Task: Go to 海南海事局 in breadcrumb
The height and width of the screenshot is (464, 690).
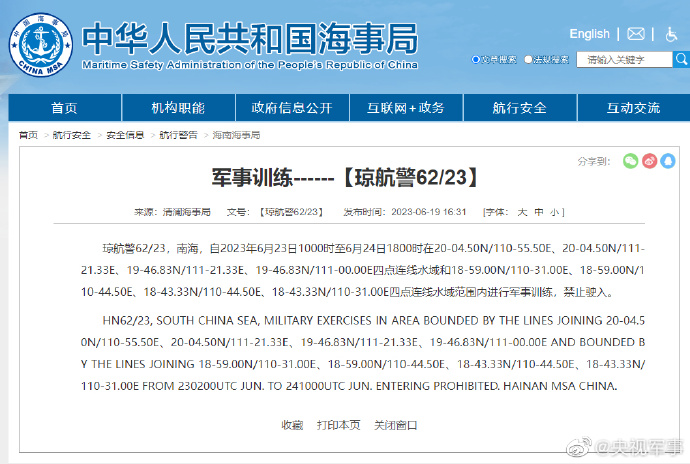Action: click(x=236, y=135)
